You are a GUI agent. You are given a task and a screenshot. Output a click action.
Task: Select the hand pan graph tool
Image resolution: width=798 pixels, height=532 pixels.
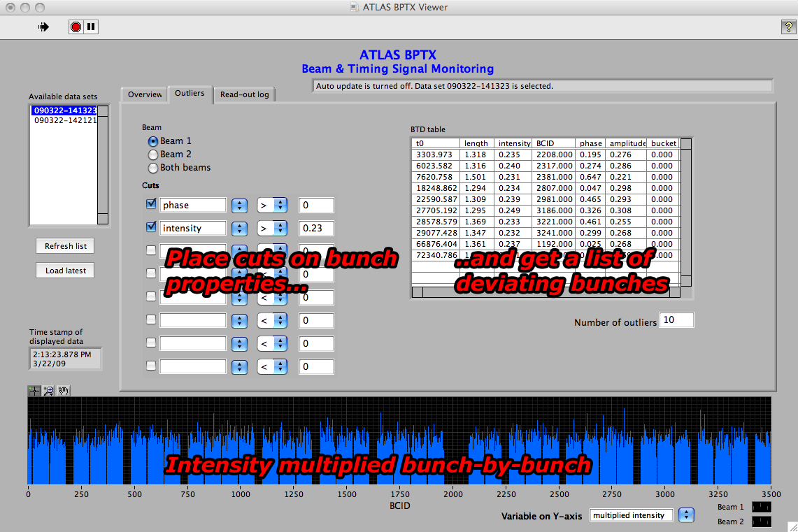tap(63, 391)
